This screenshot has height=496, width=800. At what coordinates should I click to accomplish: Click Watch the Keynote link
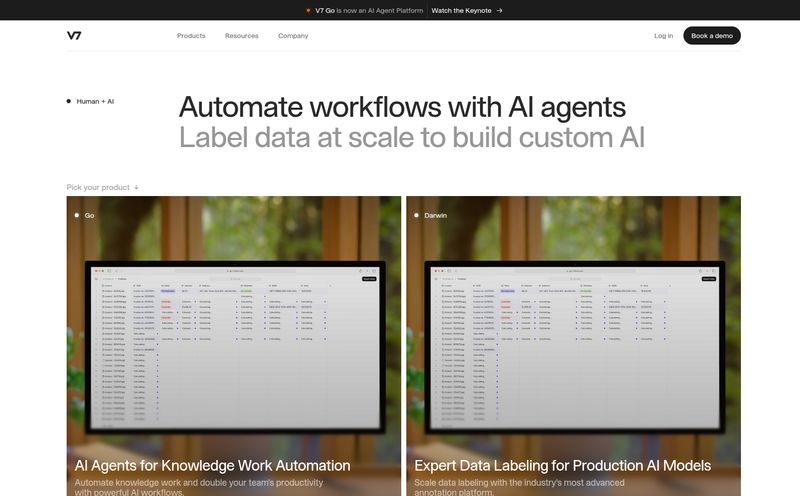tap(461, 10)
